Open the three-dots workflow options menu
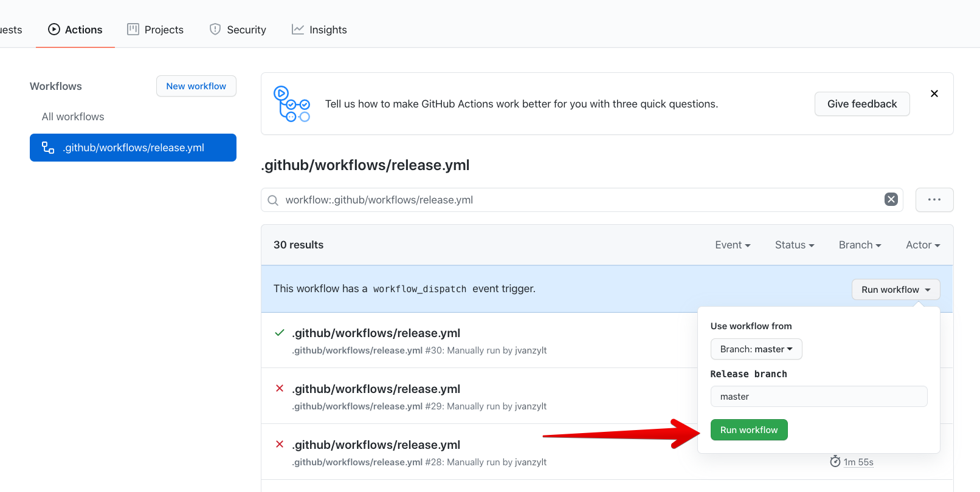 pos(934,200)
